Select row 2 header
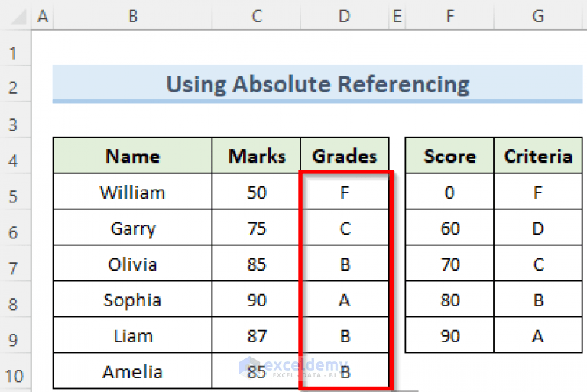 coord(15,84)
